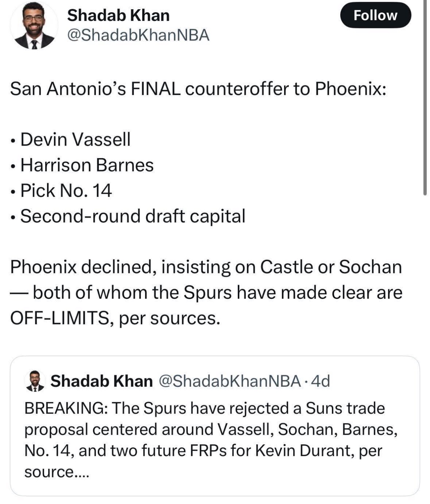Open Shadab Khan's large profile avatar

click(34, 26)
